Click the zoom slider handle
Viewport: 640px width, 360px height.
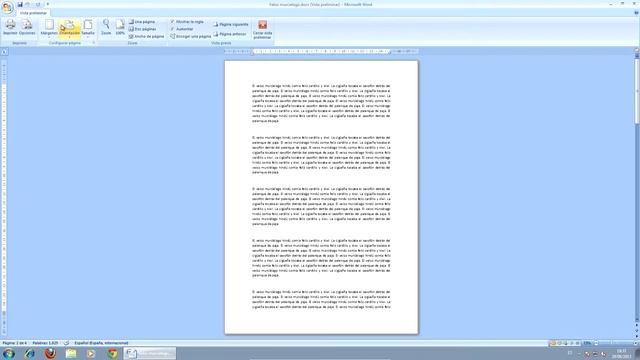[x=611, y=343]
